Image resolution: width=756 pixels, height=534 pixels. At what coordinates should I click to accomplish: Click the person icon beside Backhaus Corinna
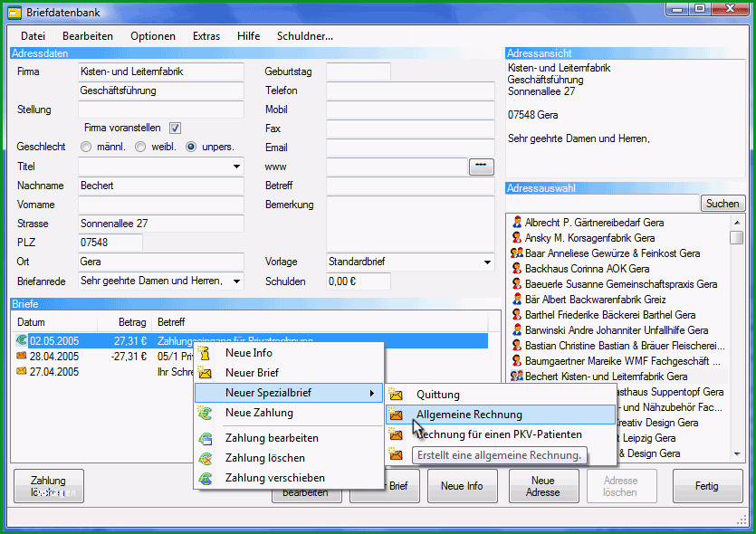[x=517, y=269]
